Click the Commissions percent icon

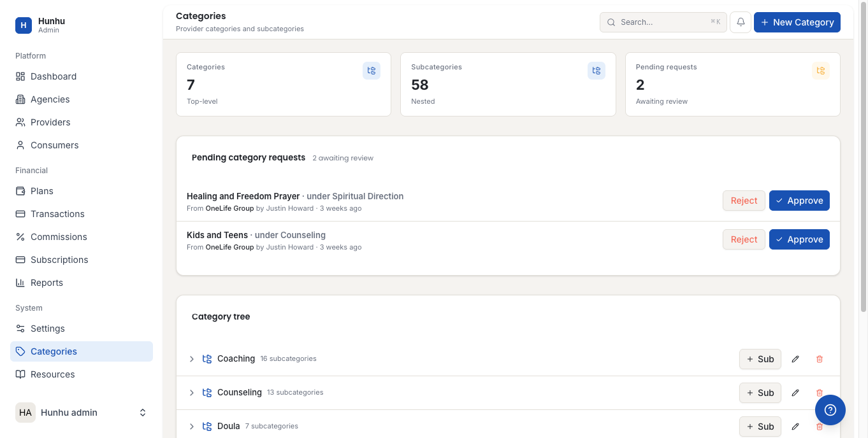pyautogui.click(x=20, y=237)
